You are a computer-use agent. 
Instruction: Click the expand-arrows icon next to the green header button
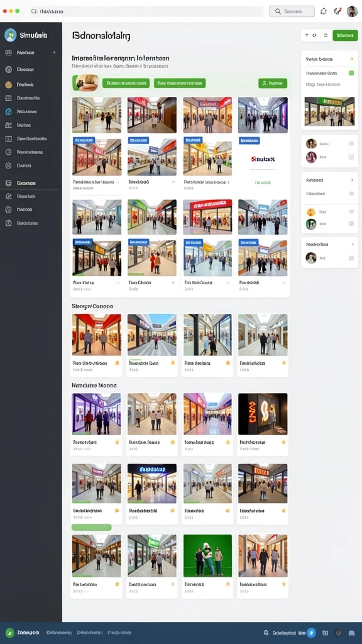326,35
